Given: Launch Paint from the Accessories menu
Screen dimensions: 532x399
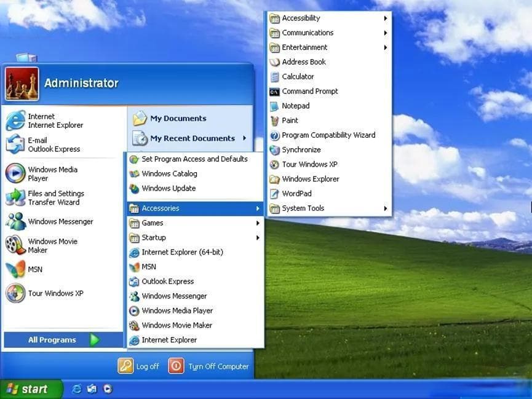Looking at the screenshot, I should pos(330,120).
